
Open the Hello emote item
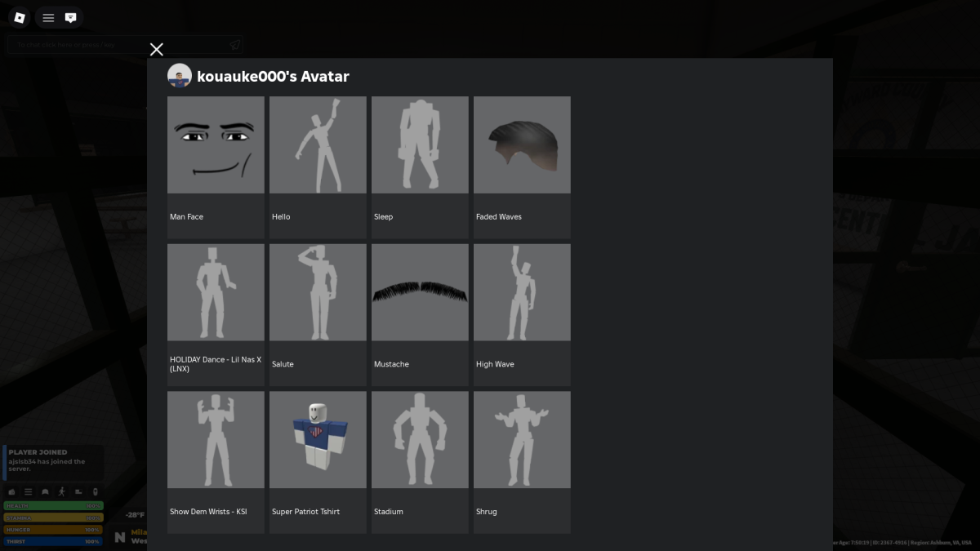318,145
